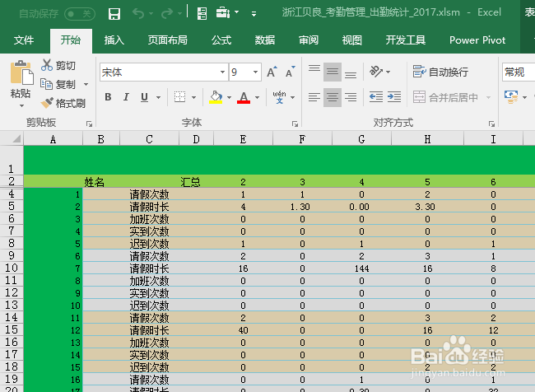This screenshot has height=392, width=535.
Task: Open the 字体 dialog launcher
Action: [x=295, y=124]
